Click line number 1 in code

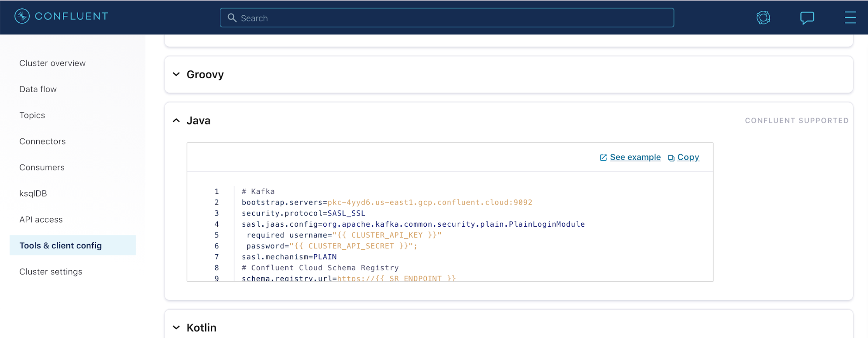[x=216, y=191]
